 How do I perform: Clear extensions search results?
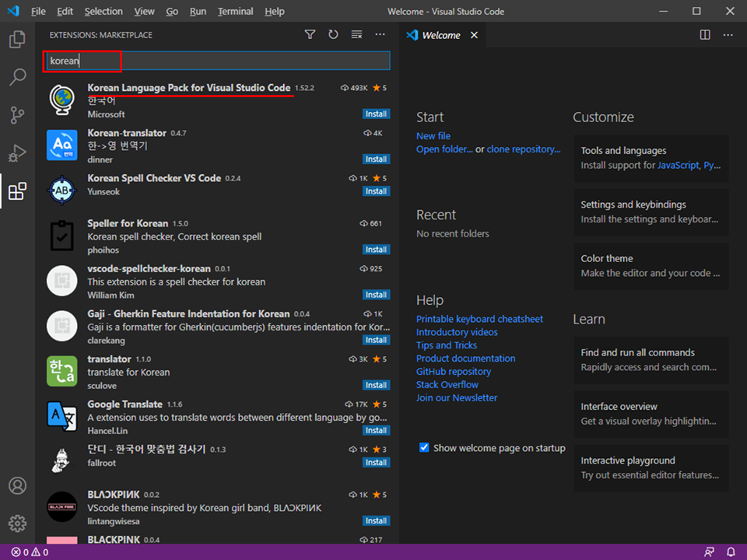click(x=356, y=34)
